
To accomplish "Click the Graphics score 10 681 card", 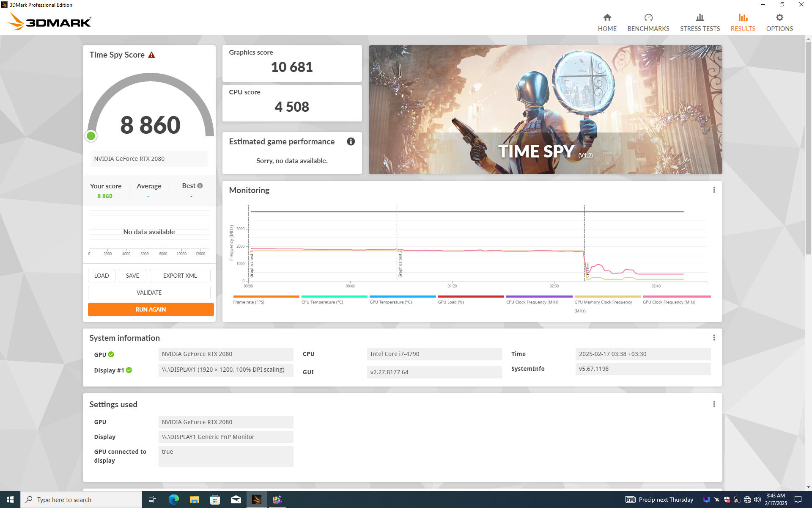I will pos(292,63).
